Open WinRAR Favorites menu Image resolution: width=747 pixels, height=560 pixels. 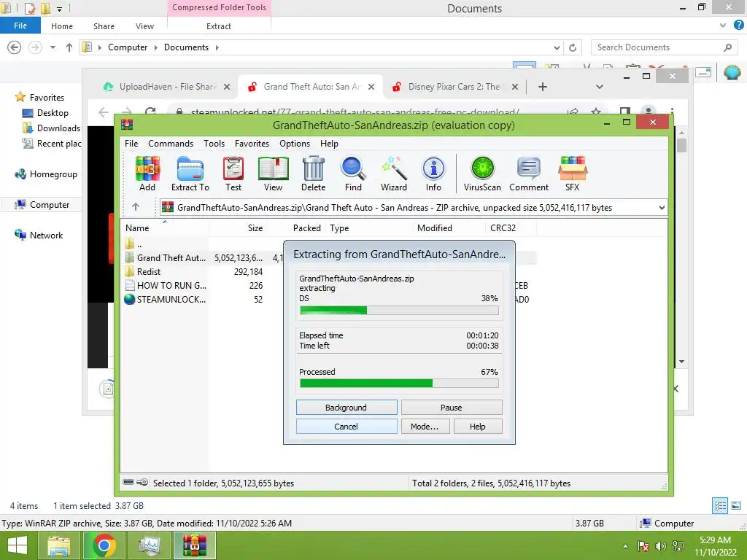pos(252,144)
